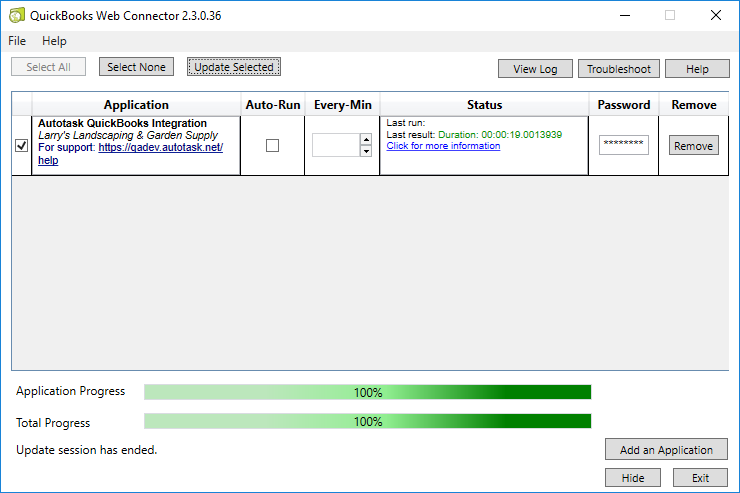Click the Remove column header

694,105
